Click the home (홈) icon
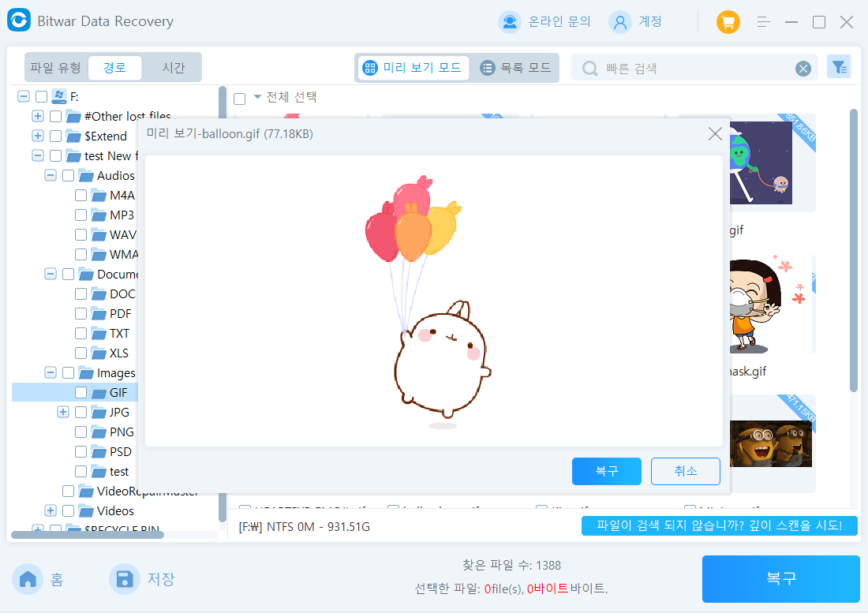868x613 pixels. (28, 579)
